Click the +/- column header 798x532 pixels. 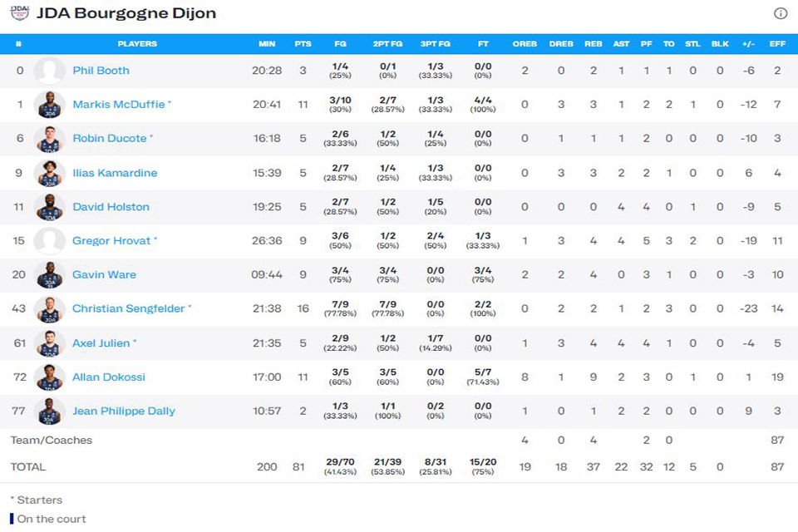tap(748, 44)
